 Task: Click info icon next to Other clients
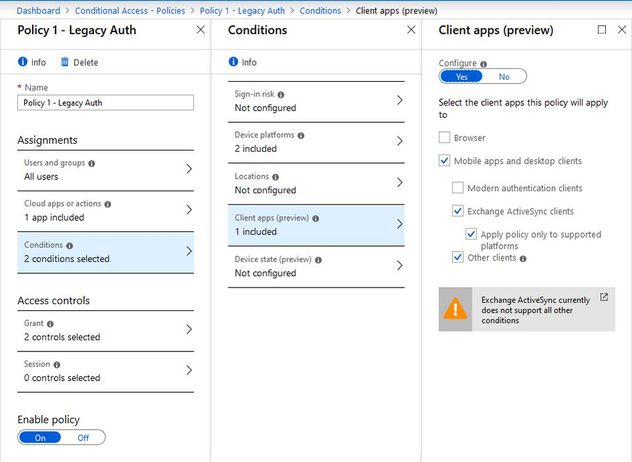[523, 258]
